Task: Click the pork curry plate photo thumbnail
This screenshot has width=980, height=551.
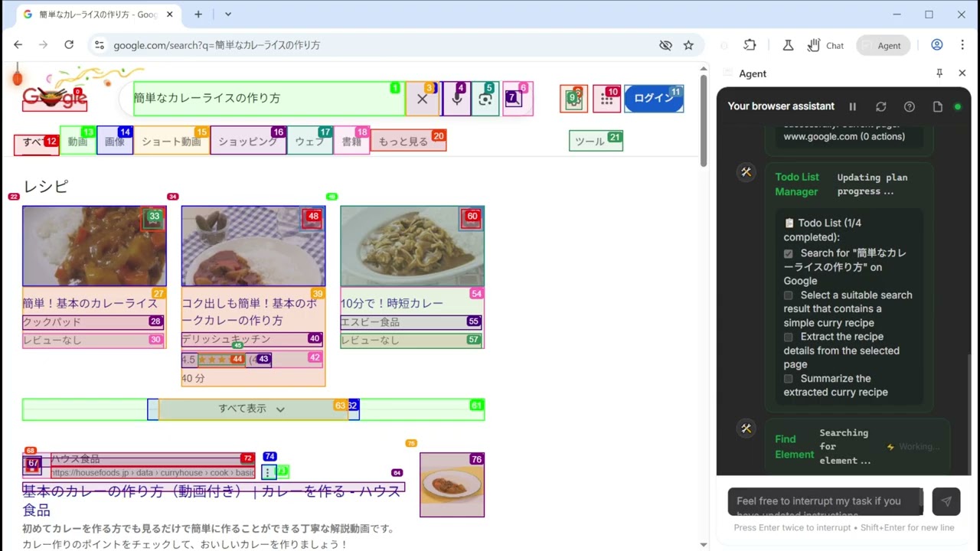Action: [253, 246]
